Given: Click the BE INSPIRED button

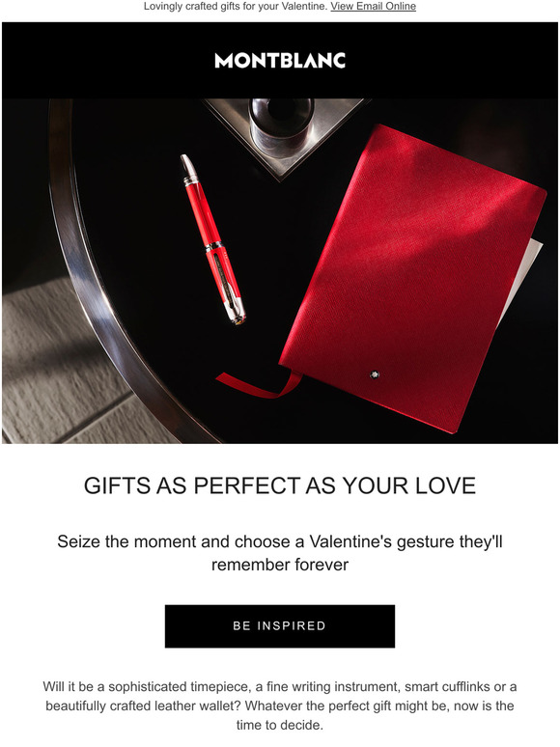Looking at the screenshot, I should (x=280, y=626).
